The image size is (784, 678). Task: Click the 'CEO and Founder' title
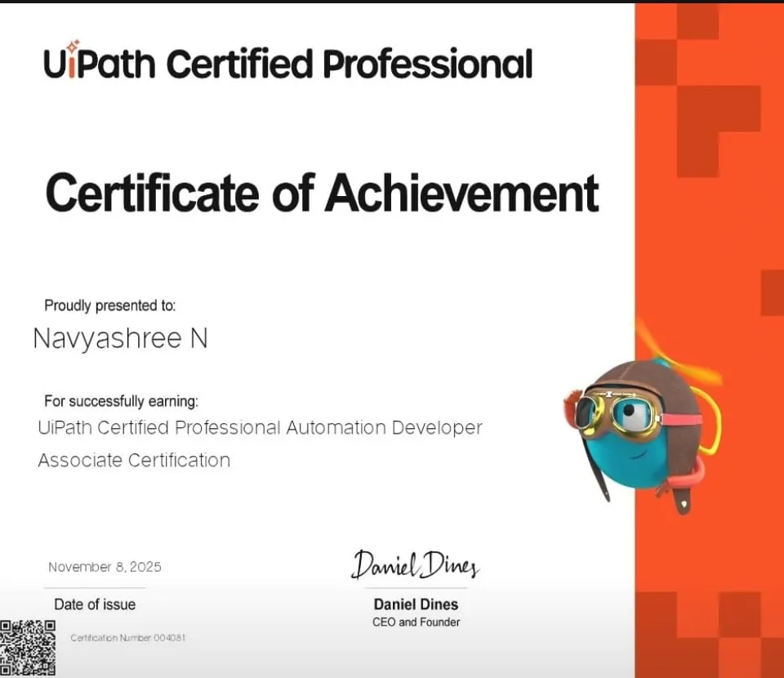[x=416, y=622]
